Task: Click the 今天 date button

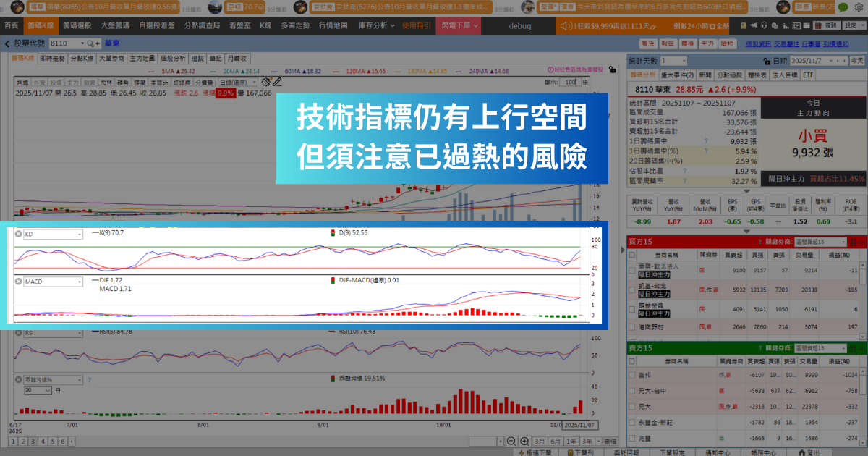Action: pos(857,62)
